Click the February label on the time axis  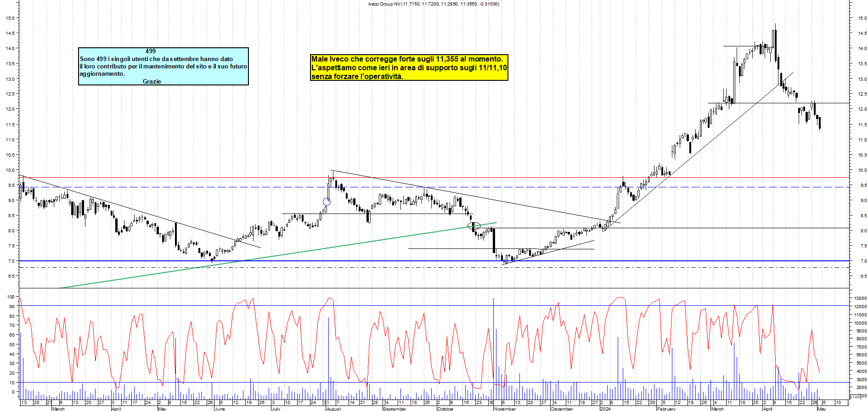click(666, 409)
